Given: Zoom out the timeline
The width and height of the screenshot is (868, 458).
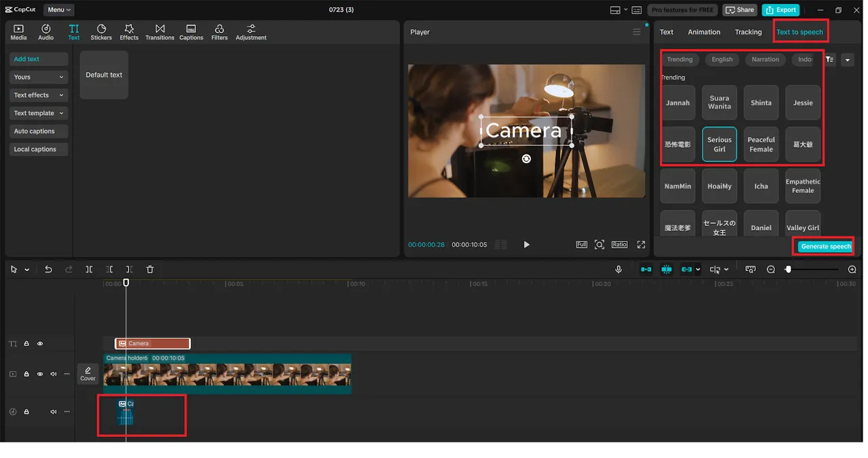Looking at the screenshot, I should [x=771, y=269].
